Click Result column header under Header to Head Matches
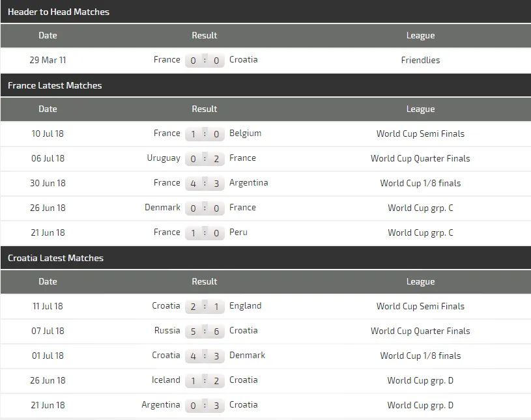The height and width of the screenshot is (420, 531). [x=205, y=36]
